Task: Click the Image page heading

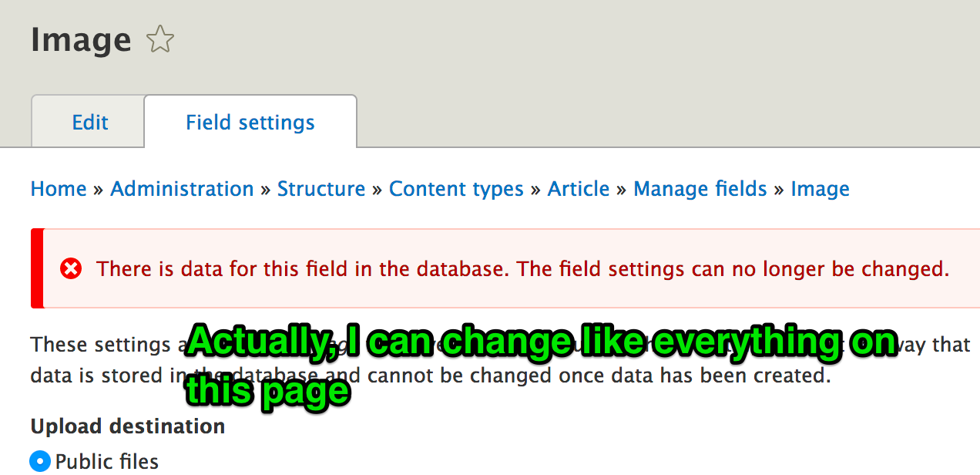Action: coord(81,39)
